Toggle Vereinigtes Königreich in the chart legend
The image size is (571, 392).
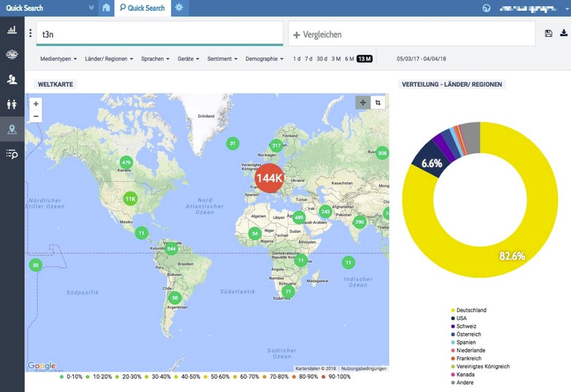pos(480,366)
